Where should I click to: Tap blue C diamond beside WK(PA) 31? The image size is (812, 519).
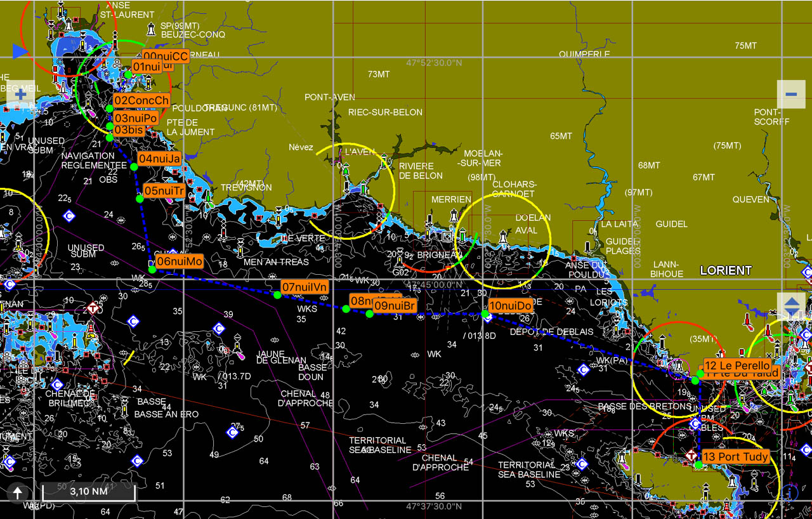(584, 370)
